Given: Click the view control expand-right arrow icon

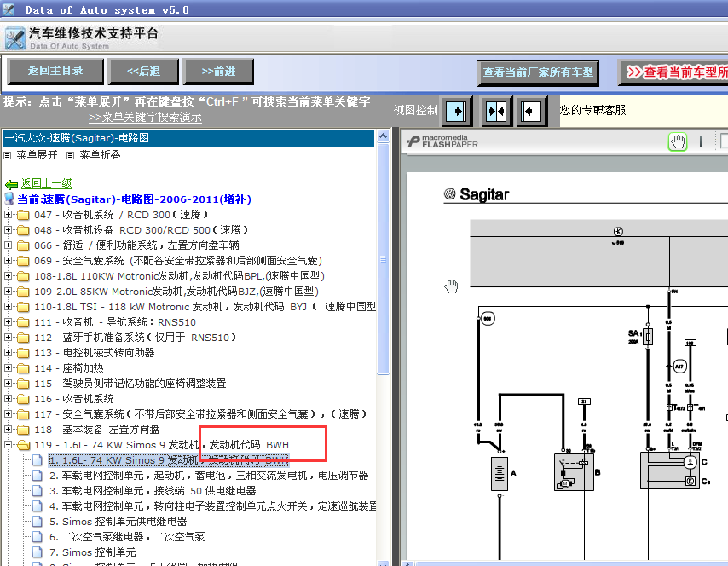Looking at the screenshot, I should tap(456, 112).
